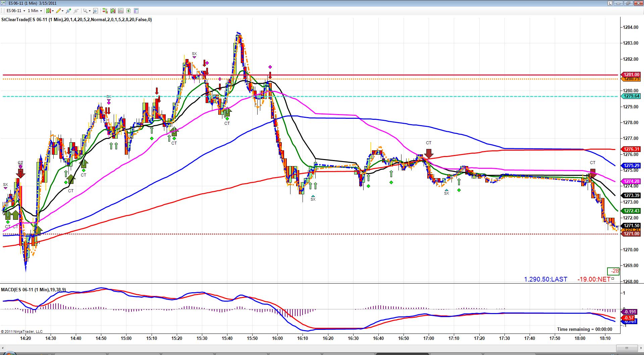Screen dimensions: 644x355
Task: Click the green 1272.43 price marker
Action: [x=631, y=211]
